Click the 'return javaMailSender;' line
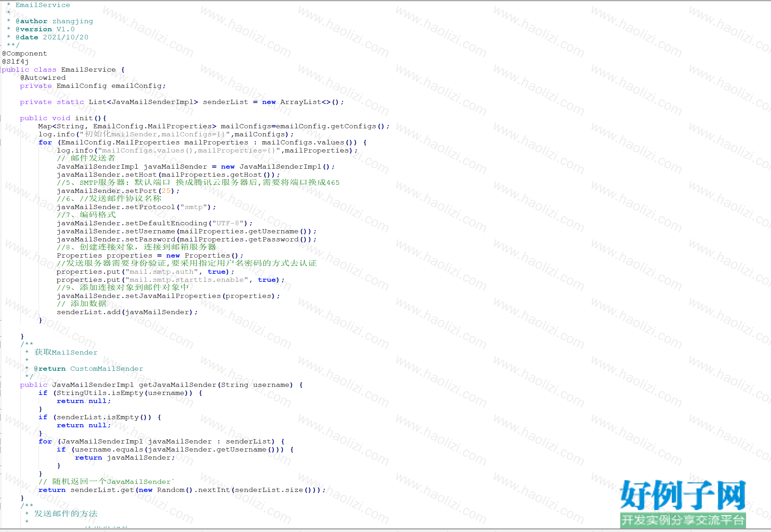The height and width of the screenshot is (532, 771). tap(125, 458)
